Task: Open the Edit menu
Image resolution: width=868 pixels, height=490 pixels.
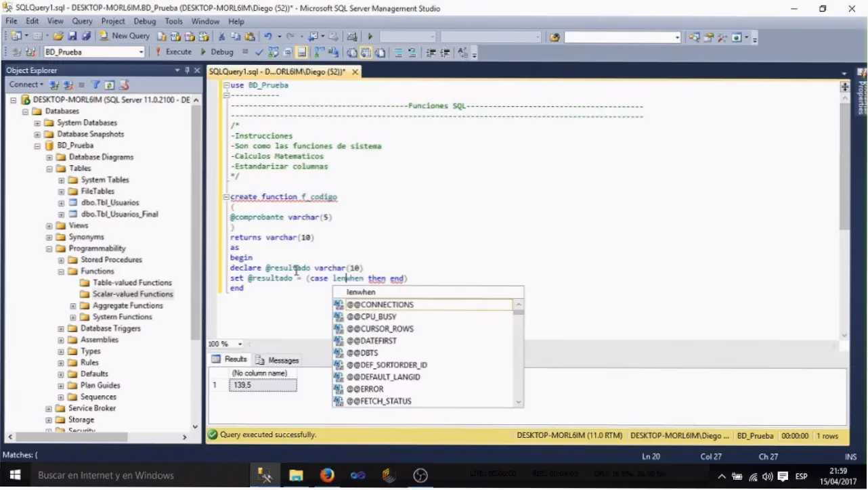Action: point(32,21)
